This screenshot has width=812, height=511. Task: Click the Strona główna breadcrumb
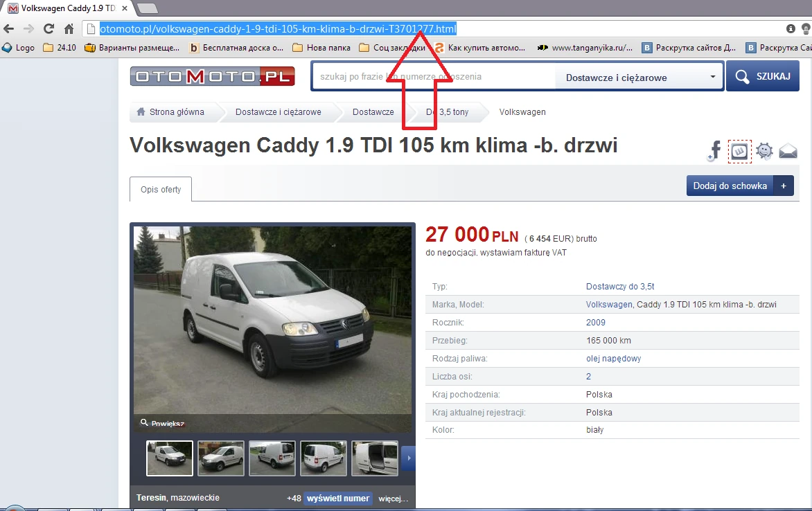pos(177,111)
